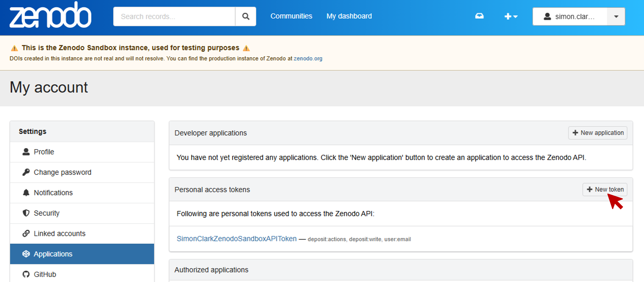Screen dimensions: 644x282
Task: Open Security settings
Action: point(82,213)
